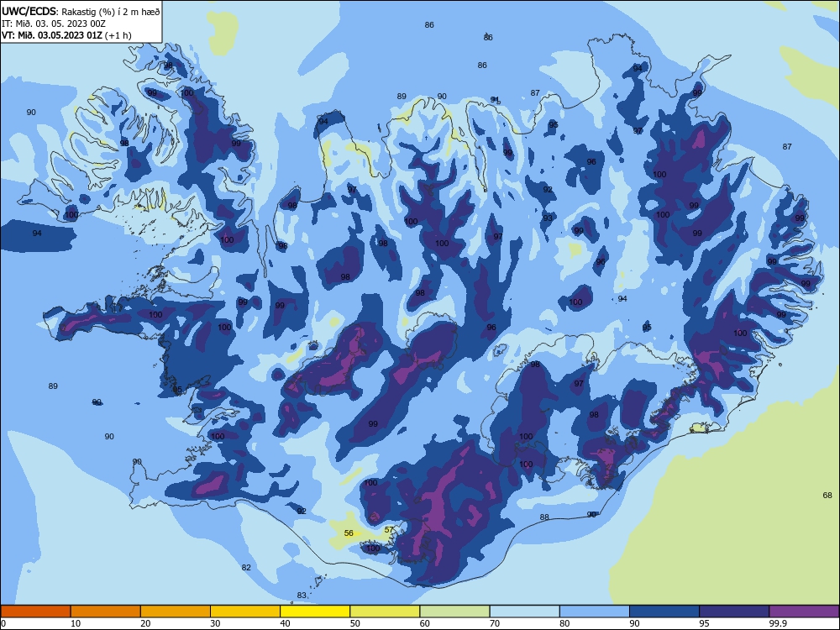Click the legend label 50
840x630 pixels.
354,623
